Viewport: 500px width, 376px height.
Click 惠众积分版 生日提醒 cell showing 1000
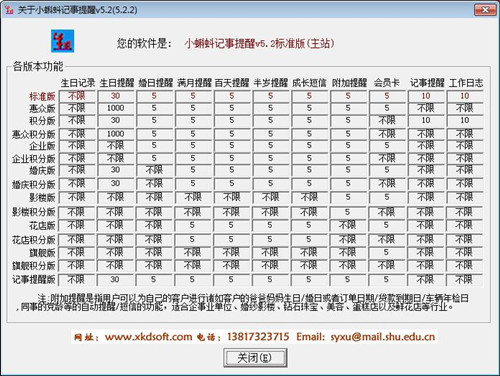pos(115,134)
